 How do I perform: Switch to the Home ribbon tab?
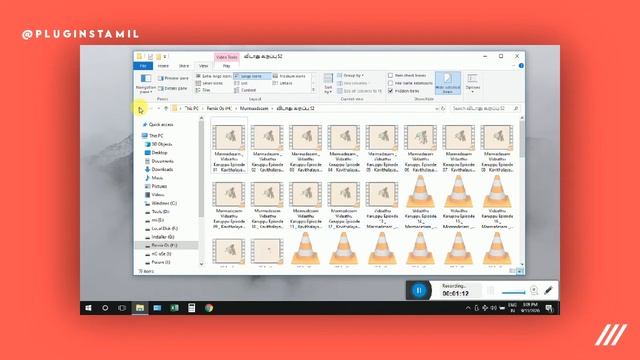163,66
